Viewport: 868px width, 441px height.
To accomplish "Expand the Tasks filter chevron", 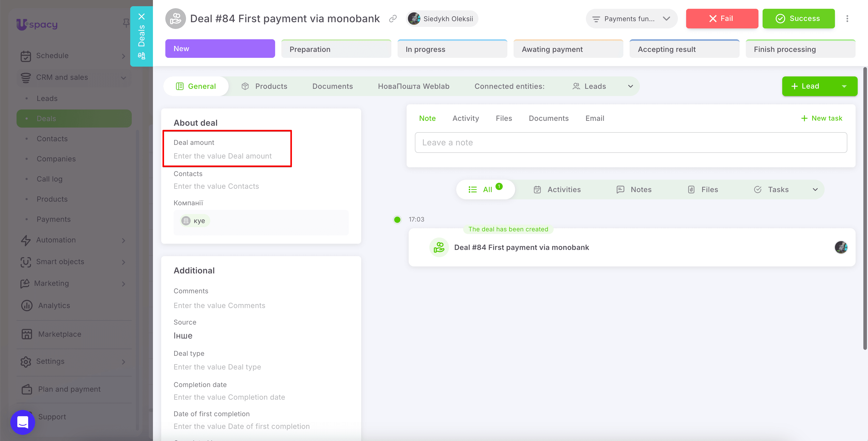I will click(x=815, y=189).
